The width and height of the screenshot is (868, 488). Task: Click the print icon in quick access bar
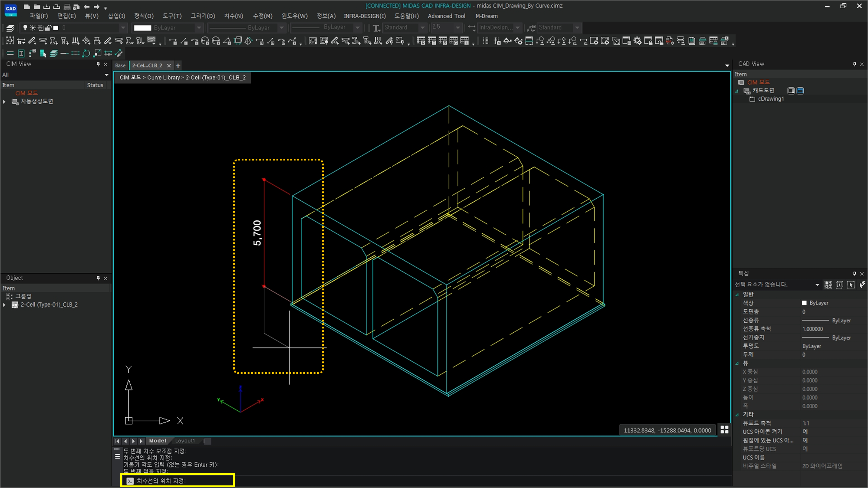coord(66,7)
